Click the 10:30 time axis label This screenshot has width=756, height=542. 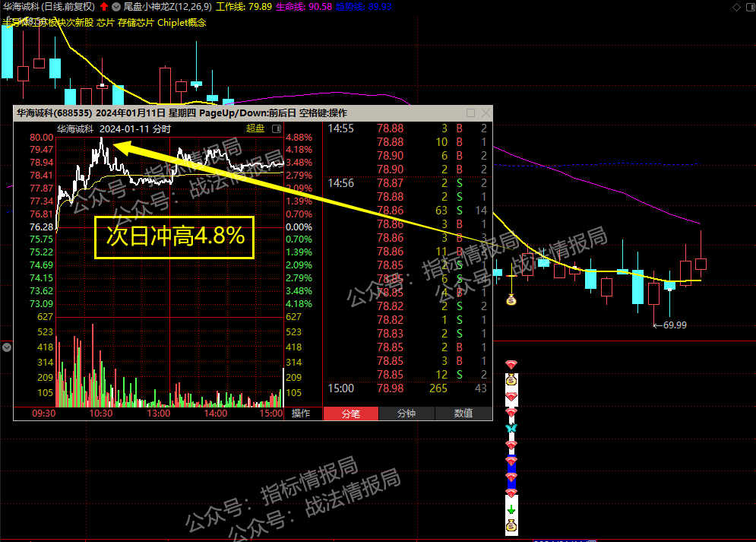pos(101,414)
